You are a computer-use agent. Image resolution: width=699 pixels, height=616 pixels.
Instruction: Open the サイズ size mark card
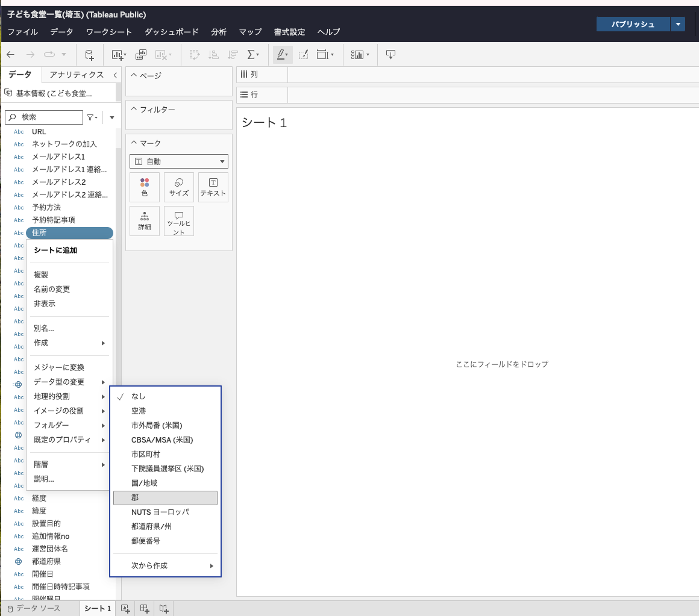[179, 187]
